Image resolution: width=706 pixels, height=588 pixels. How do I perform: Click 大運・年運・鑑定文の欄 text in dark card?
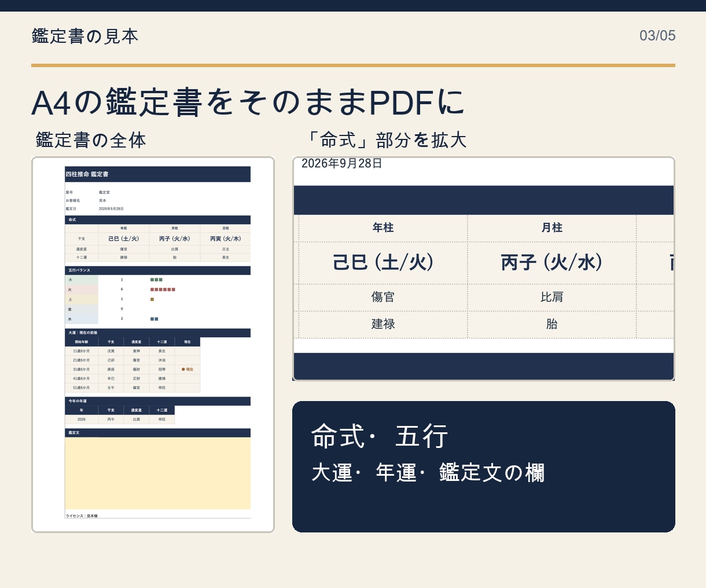(x=428, y=472)
